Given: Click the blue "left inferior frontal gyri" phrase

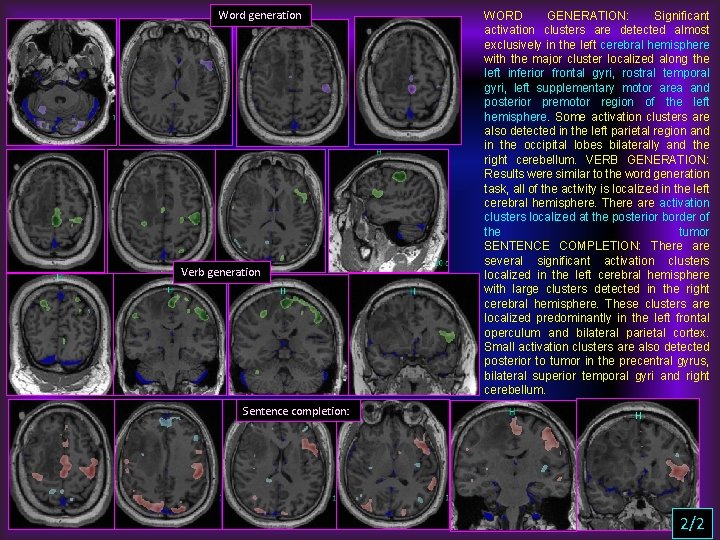Looking at the screenshot, I should [548, 73].
